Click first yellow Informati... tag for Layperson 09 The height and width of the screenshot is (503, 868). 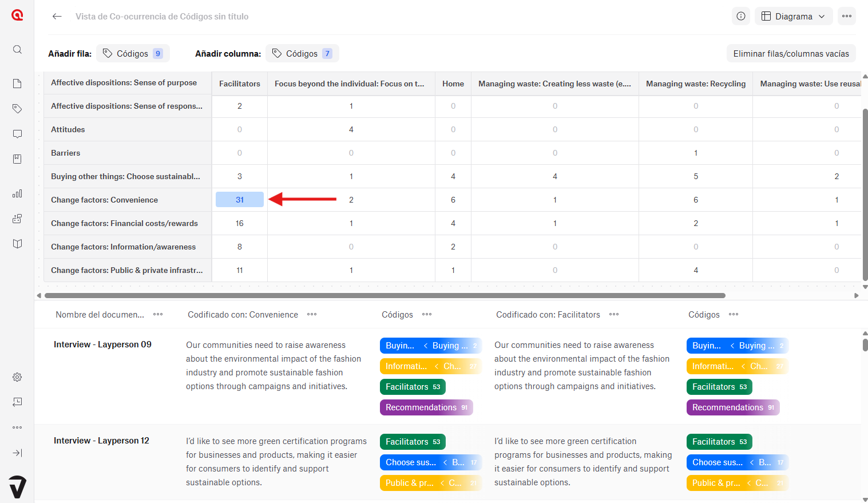click(x=430, y=366)
